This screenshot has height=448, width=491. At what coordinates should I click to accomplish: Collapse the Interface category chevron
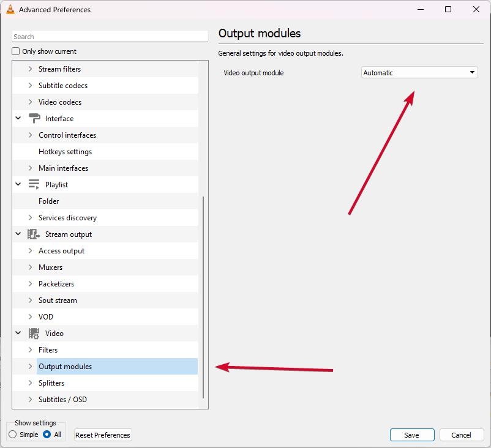pyautogui.click(x=18, y=118)
